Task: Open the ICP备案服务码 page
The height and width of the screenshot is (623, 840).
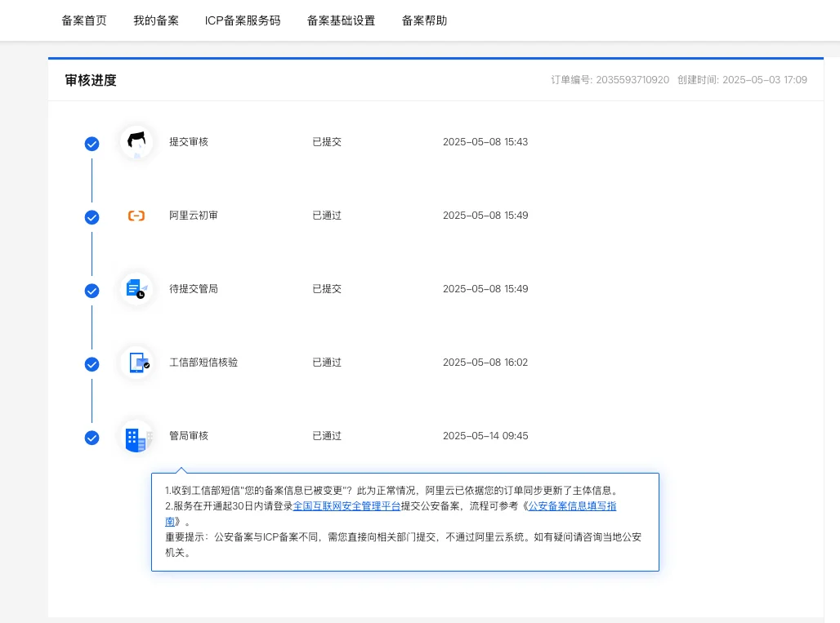Action: [242, 20]
